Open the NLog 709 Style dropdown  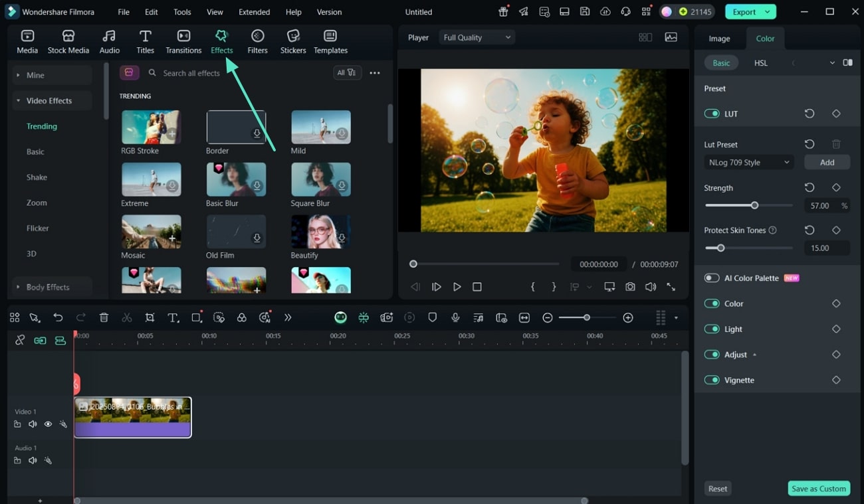(x=749, y=162)
